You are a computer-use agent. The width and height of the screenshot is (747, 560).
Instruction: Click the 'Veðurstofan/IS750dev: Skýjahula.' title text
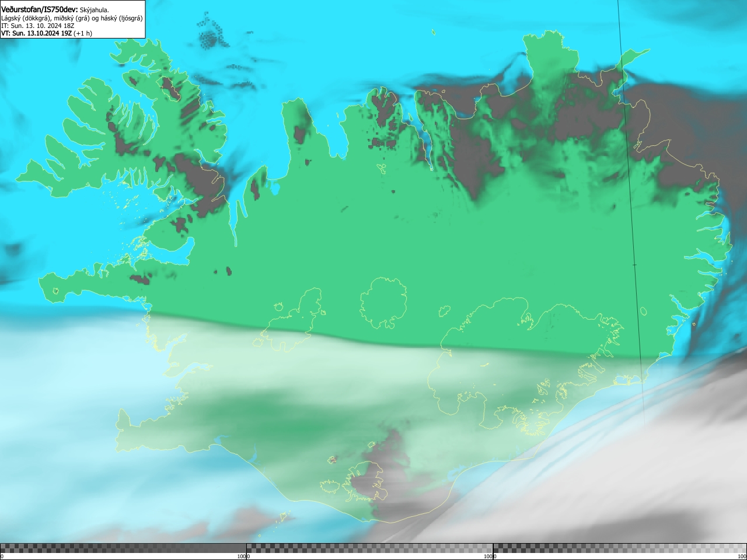tap(55, 9)
